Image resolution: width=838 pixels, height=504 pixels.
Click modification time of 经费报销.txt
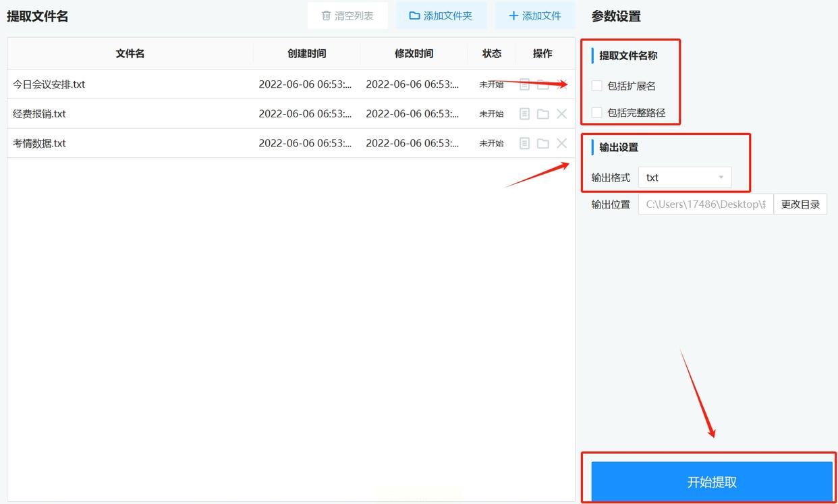(x=412, y=114)
